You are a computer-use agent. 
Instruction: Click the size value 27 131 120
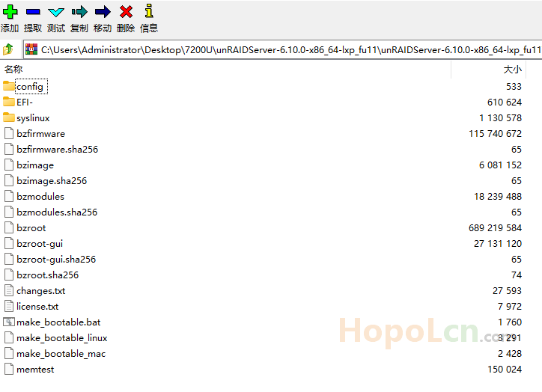[498, 243]
